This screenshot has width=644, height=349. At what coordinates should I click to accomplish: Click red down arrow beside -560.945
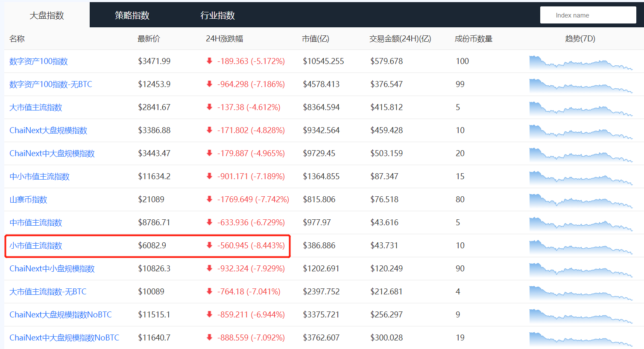(x=209, y=245)
